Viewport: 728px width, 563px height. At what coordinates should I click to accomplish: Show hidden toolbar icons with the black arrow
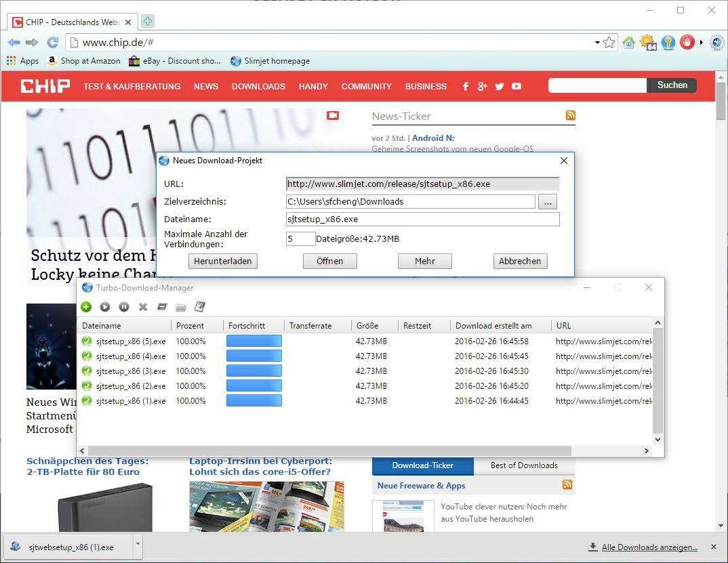point(701,43)
